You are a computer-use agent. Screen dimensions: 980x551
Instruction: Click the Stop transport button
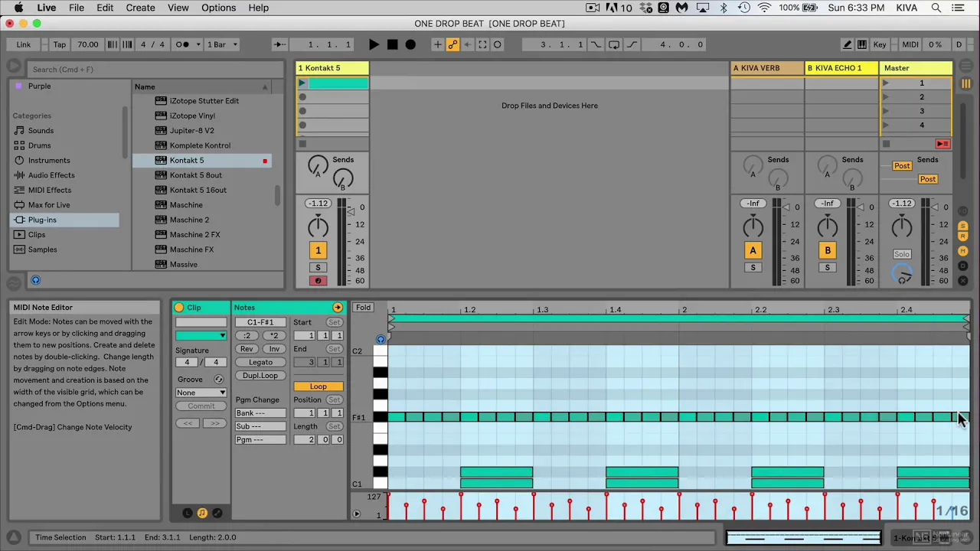[x=392, y=44]
